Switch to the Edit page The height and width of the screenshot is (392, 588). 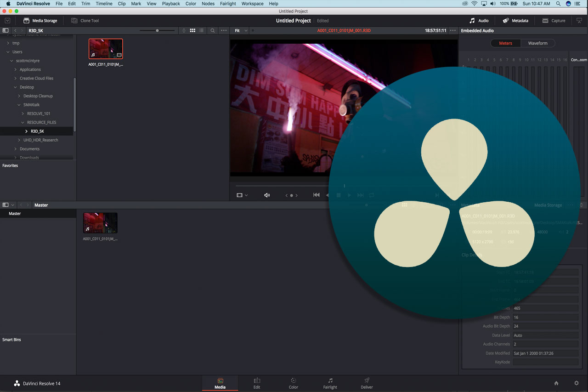(257, 383)
